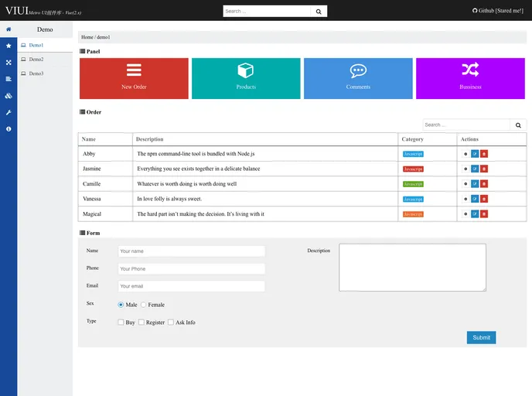Open the blue Comments panel tile

[358, 78]
